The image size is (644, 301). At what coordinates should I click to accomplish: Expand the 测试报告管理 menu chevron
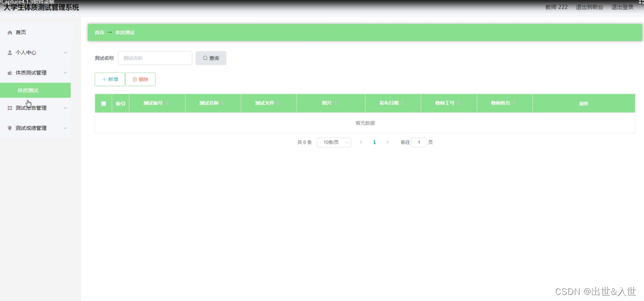pos(65,108)
